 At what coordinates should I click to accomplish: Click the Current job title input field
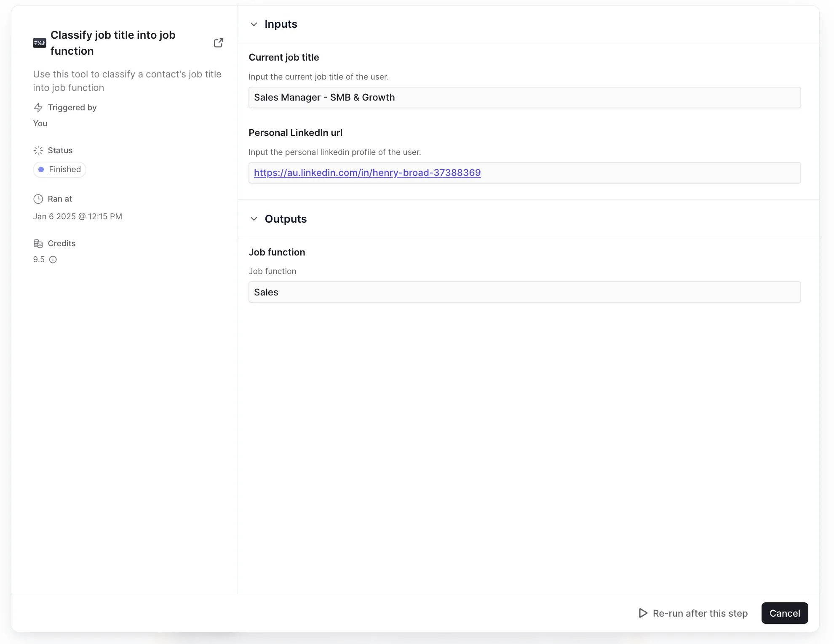click(x=524, y=98)
